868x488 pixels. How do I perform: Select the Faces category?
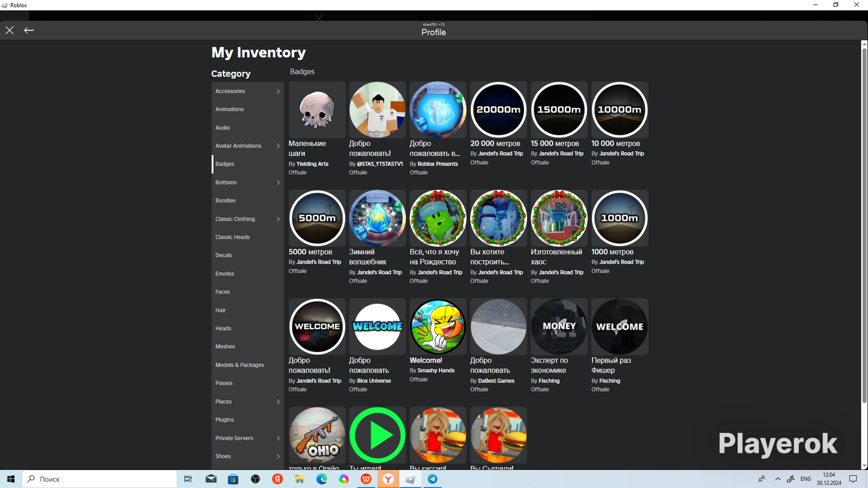tap(248, 292)
